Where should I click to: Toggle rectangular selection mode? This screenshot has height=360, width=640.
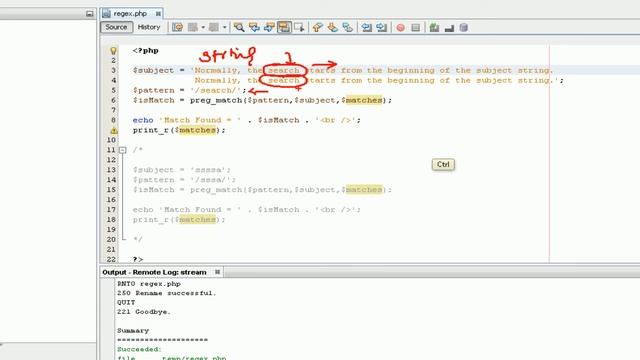pyautogui.click(x=299, y=27)
